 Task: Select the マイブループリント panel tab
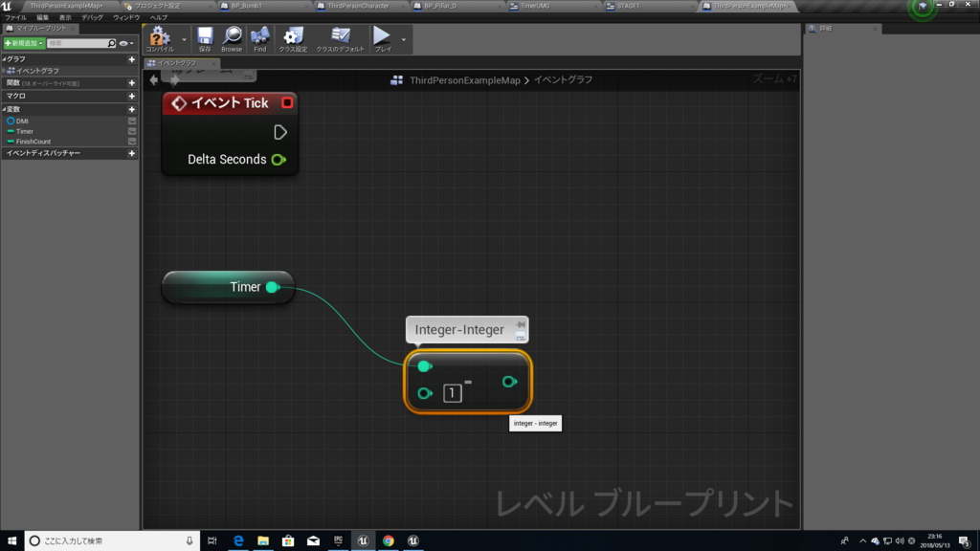pos(40,28)
